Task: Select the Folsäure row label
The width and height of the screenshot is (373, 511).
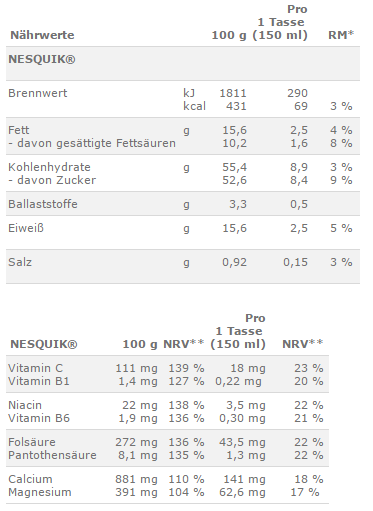Action: click(32, 442)
